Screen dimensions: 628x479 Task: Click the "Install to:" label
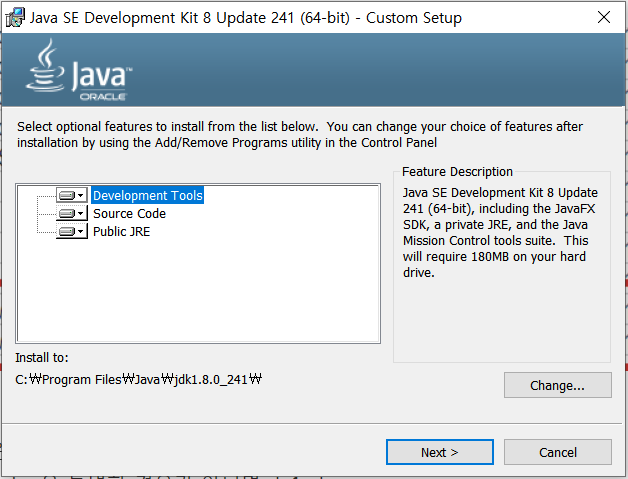42,357
